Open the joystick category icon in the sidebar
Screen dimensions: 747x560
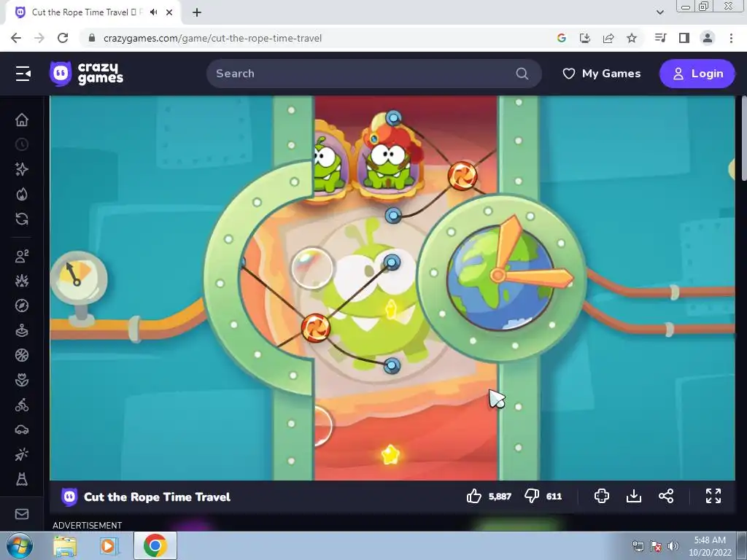pos(22,330)
